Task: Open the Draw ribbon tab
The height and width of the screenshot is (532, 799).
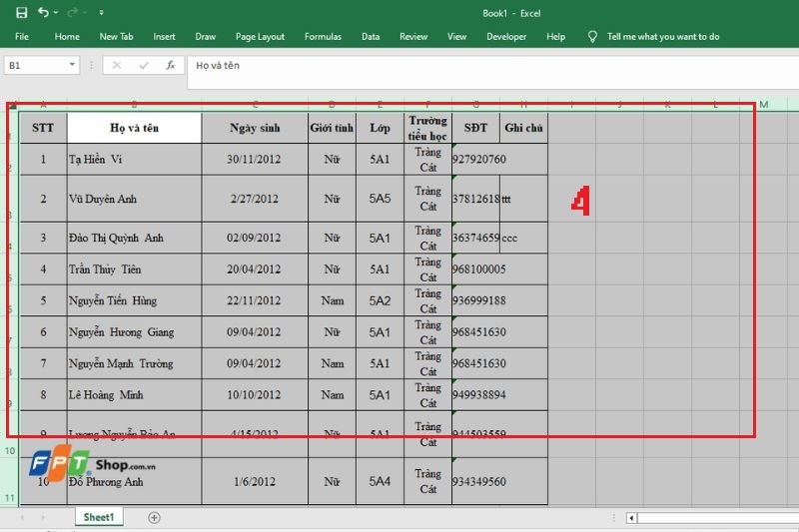Action: (x=206, y=37)
